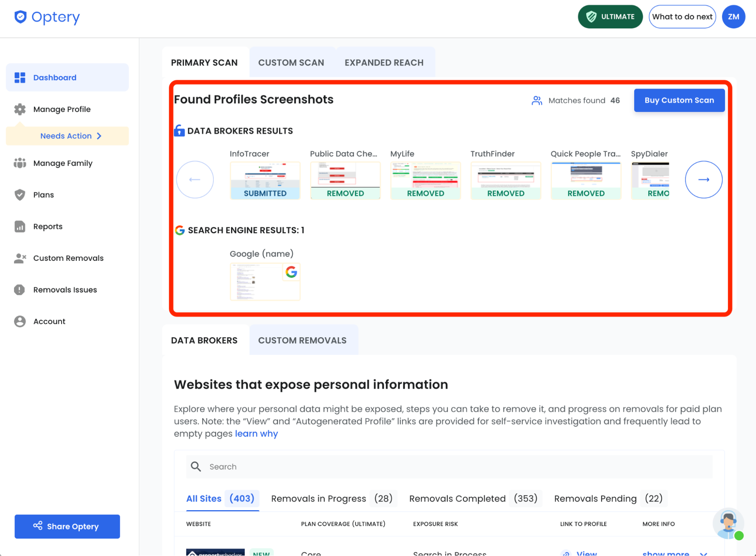Screen dimensions: 756x556
Task: Filter by Removals Pending (22)
Action: coord(610,498)
